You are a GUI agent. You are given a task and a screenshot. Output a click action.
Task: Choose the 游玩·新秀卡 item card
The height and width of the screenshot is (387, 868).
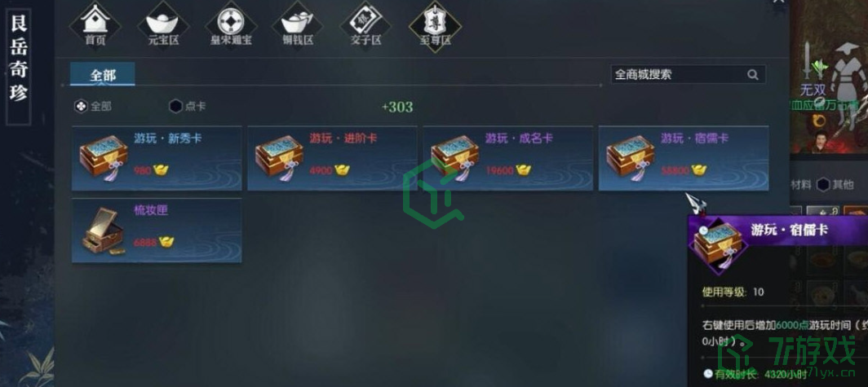[157, 158]
